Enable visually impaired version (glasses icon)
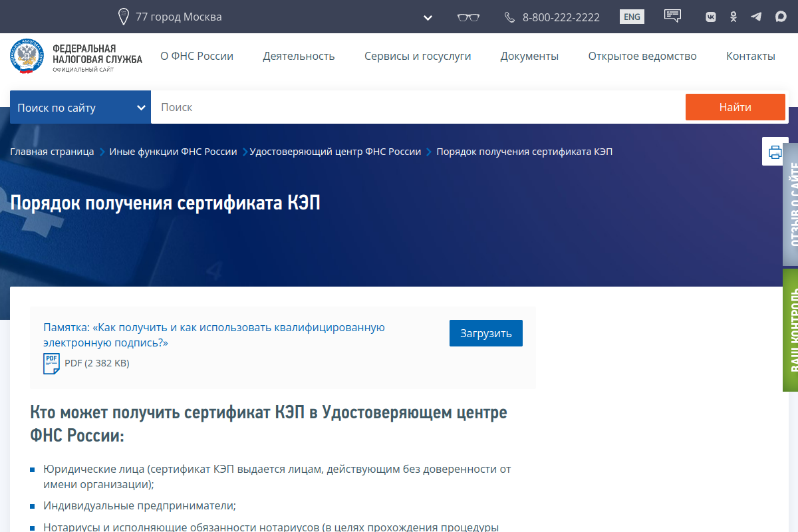The height and width of the screenshot is (532, 798). tap(468, 17)
